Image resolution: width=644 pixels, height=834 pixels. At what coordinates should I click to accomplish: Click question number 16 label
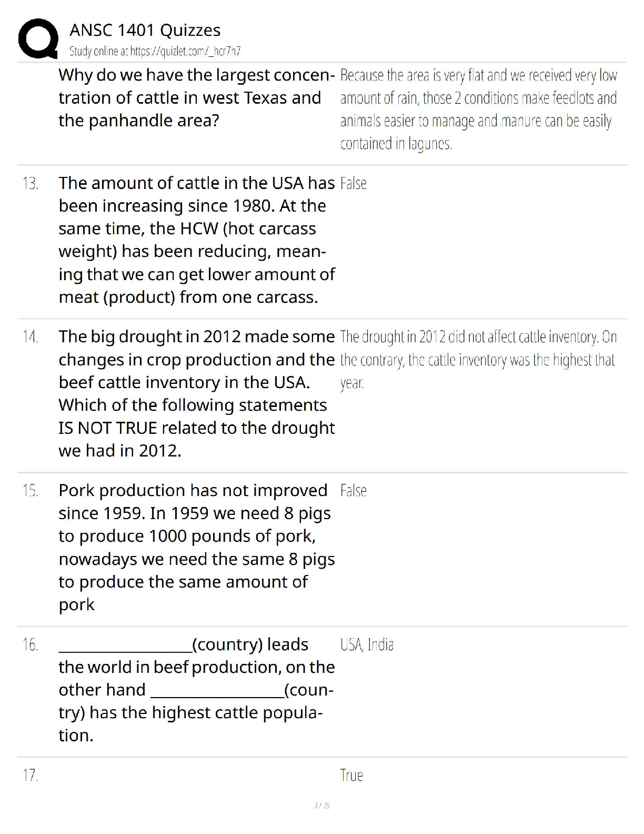point(31,644)
